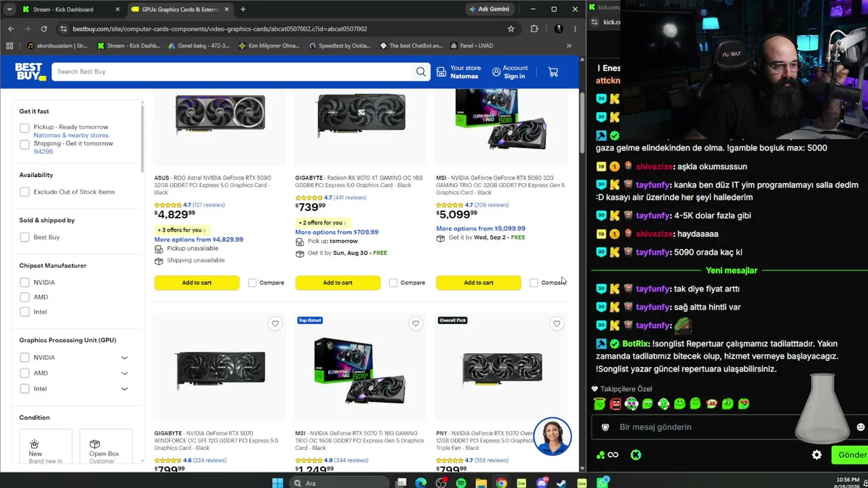Open a new browser tab
The height and width of the screenshot is (488, 868).
243,9
